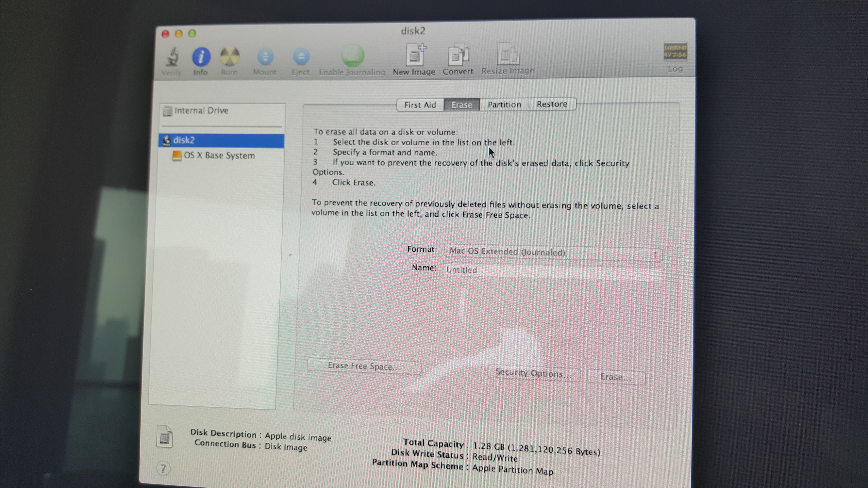The height and width of the screenshot is (488, 868).
Task: Click the 'disk2' window title text
Action: (413, 31)
